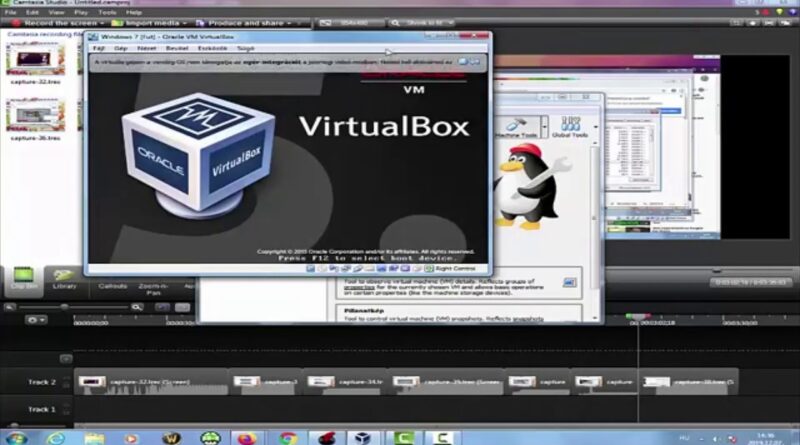This screenshot has width=800, height=445.
Task: Click the Details tool icon in VirtualBox Manager
Action: click(x=569, y=283)
